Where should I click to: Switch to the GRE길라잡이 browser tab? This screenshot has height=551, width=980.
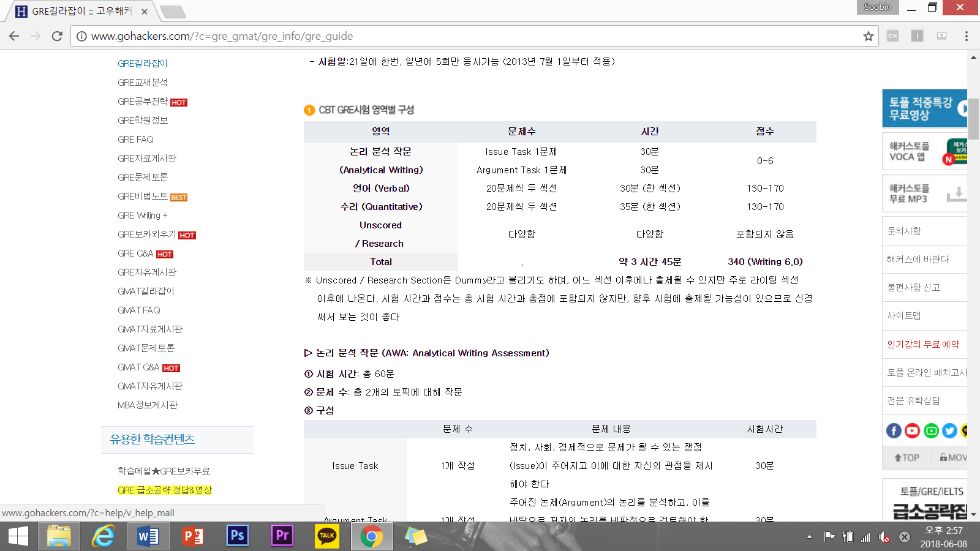pos(81,11)
